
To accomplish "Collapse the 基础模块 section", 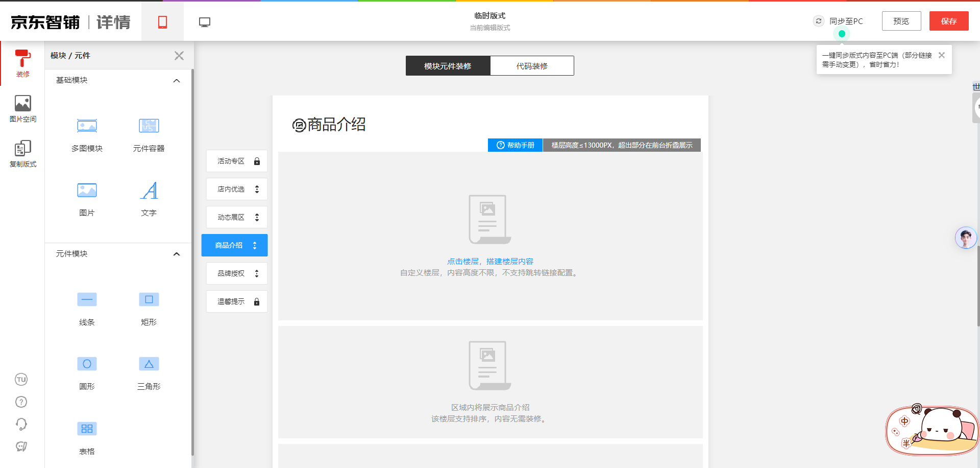I will tap(177, 81).
